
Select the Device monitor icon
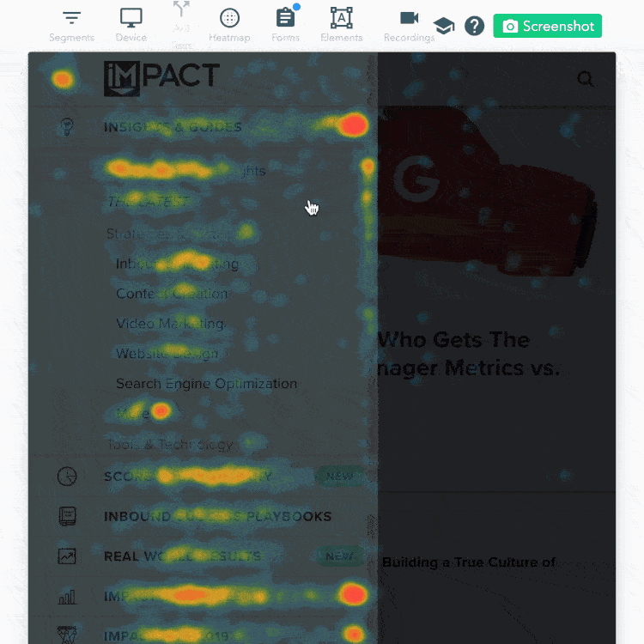click(131, 18)
